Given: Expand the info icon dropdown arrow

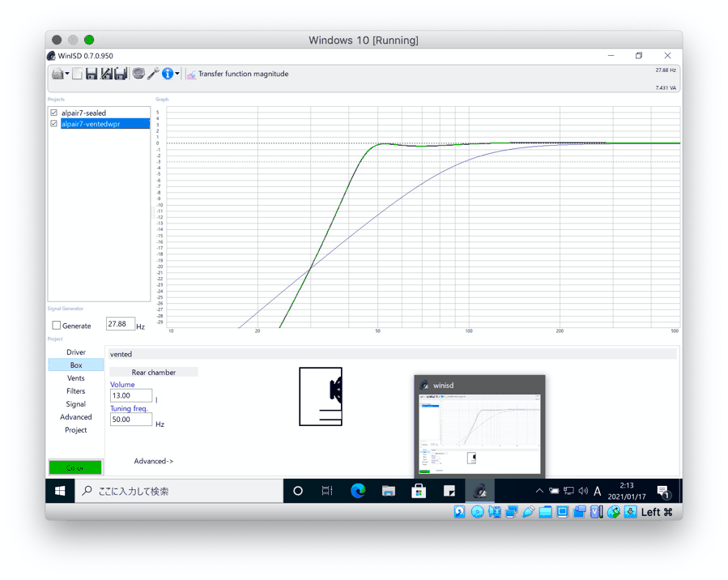Looking at the screenshot, I should [177, 74].
